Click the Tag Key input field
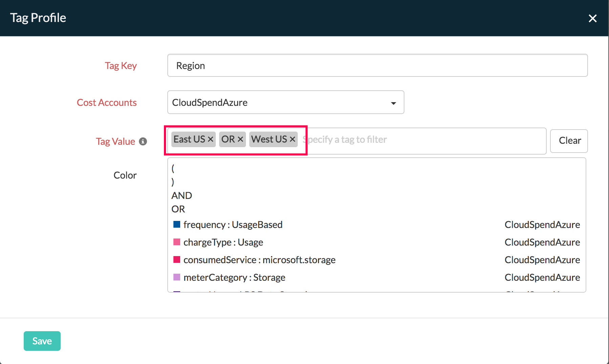The image size is (609, 364). point(377,66)
